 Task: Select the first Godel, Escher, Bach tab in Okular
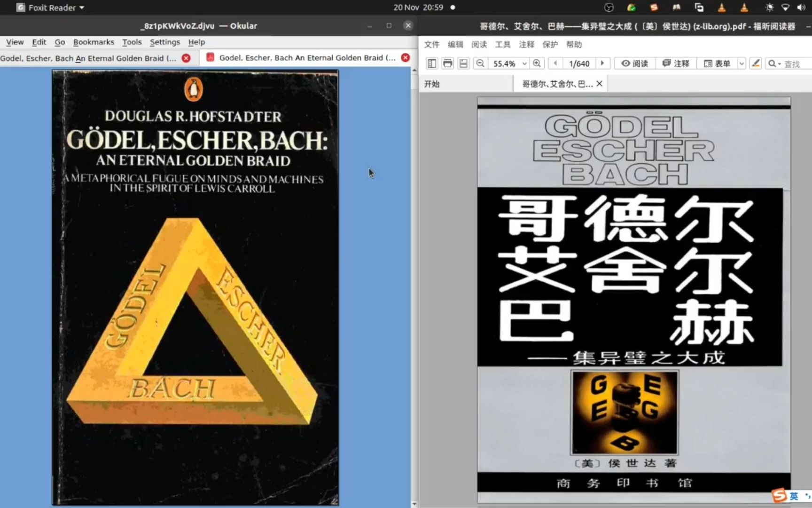[88, 58]
